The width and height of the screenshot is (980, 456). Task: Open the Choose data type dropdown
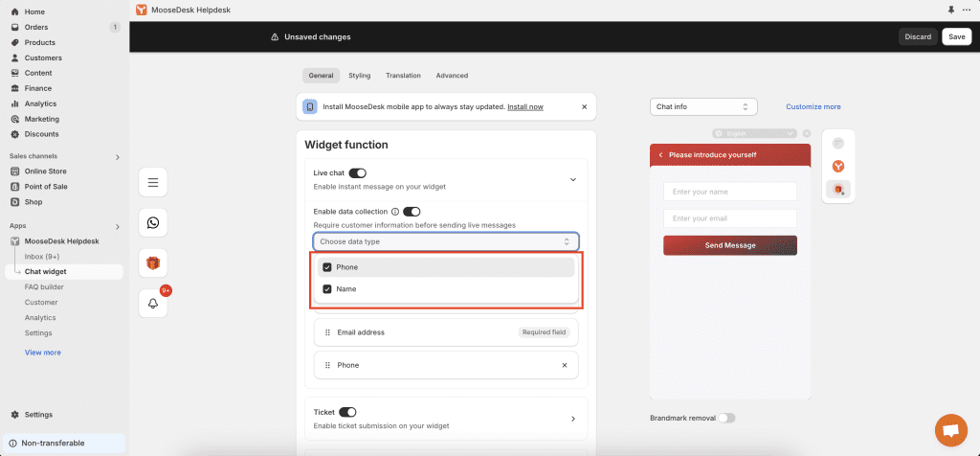click(x=446, y=241)
